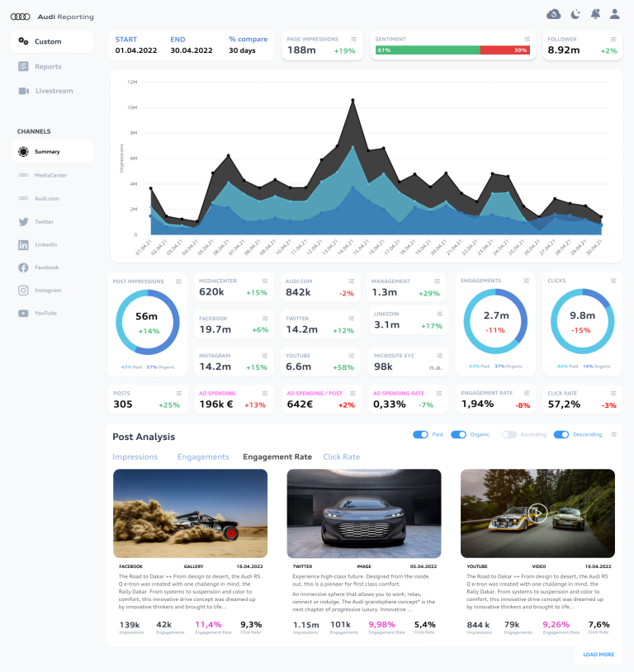Switch to Impressions tab in Post Analysis
Screen dimensions: 634x672
pos(135,457)
